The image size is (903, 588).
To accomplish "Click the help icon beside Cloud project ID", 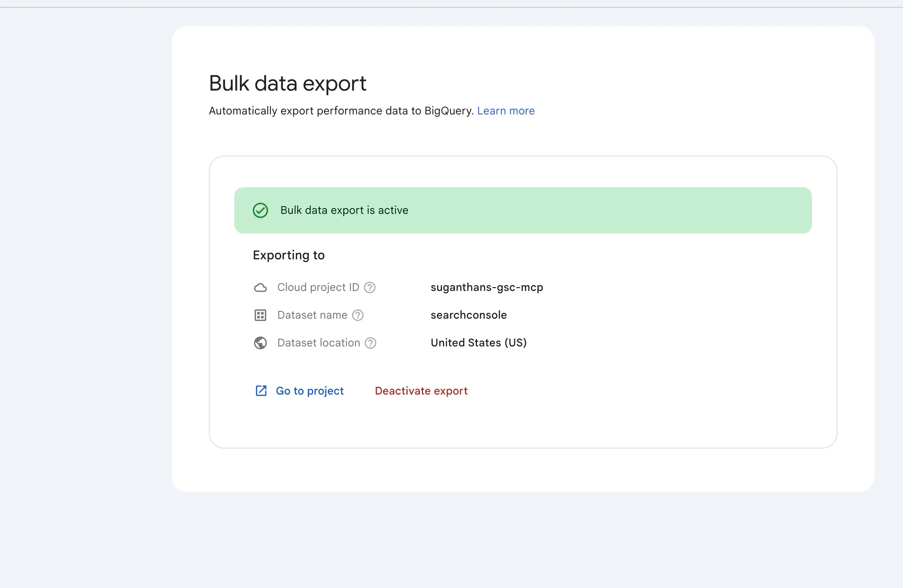I will tap(370, 287).
